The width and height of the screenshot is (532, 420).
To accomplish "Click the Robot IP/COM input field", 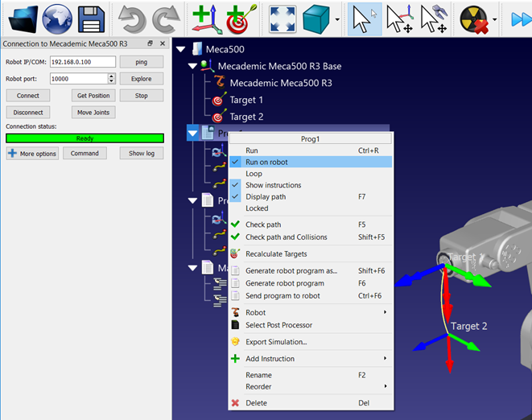I will [x=82, y=61].
